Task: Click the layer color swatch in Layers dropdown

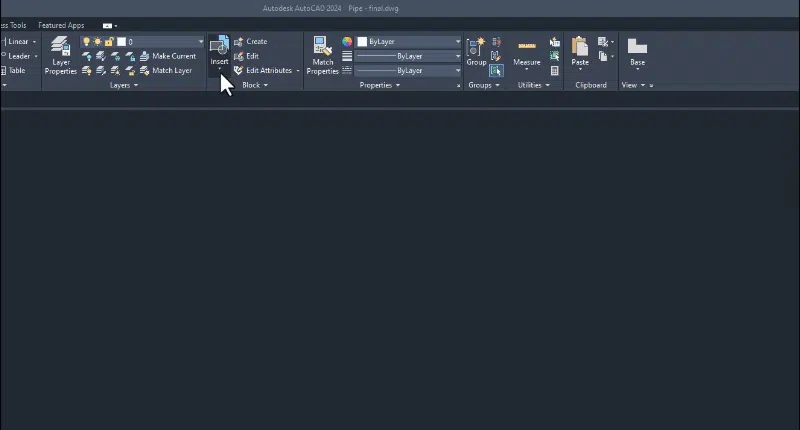Action: pyautogui.click(x=121, y=42)
